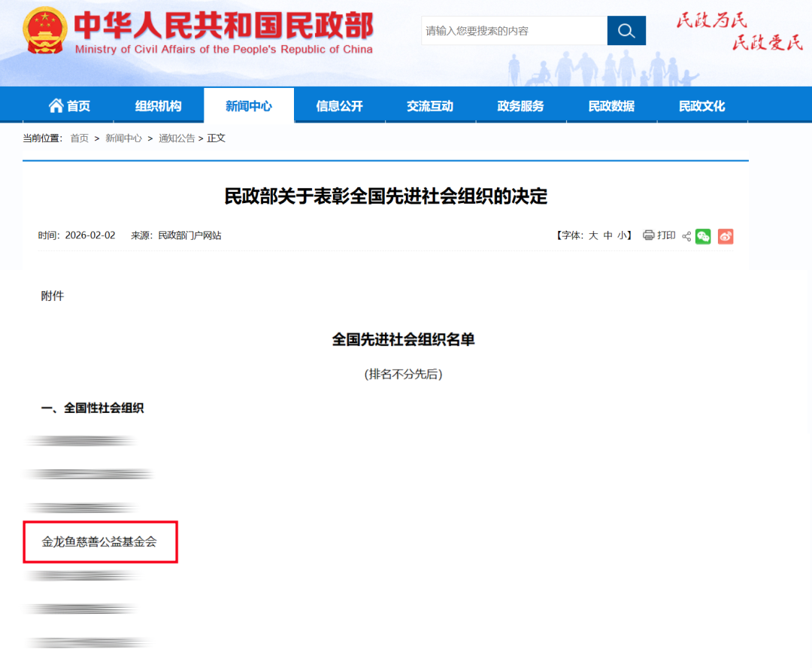Share the article via the Weibo icon
This screenshot has height=668, width=812.
point(725,235)
